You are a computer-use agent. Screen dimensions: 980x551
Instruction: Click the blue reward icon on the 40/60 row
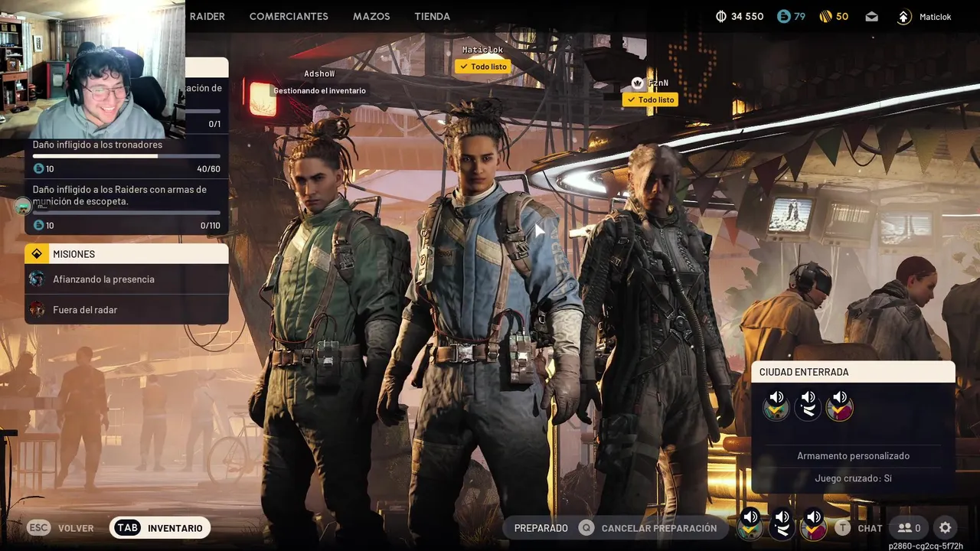point(38,169)
